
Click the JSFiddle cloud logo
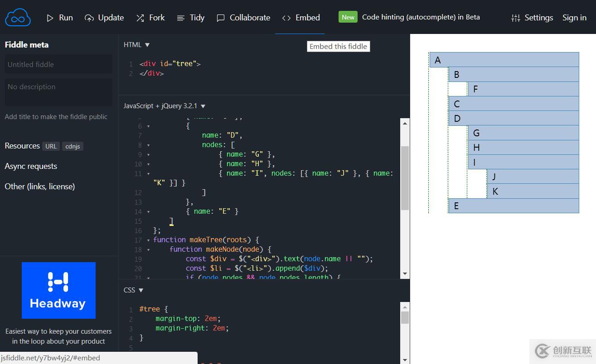(x=18, y=18)
